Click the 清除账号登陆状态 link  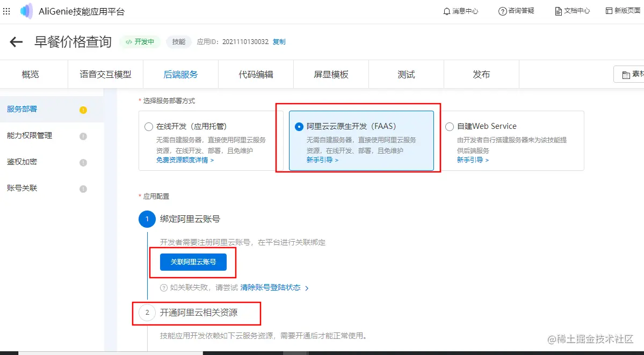(x=270, y=288)
